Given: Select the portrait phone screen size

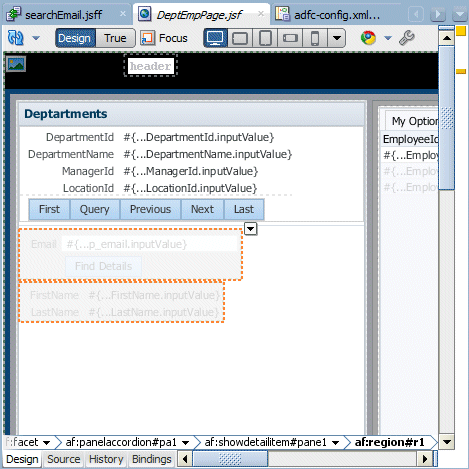Looking at the screenshot, I should (x=315, y=38).
